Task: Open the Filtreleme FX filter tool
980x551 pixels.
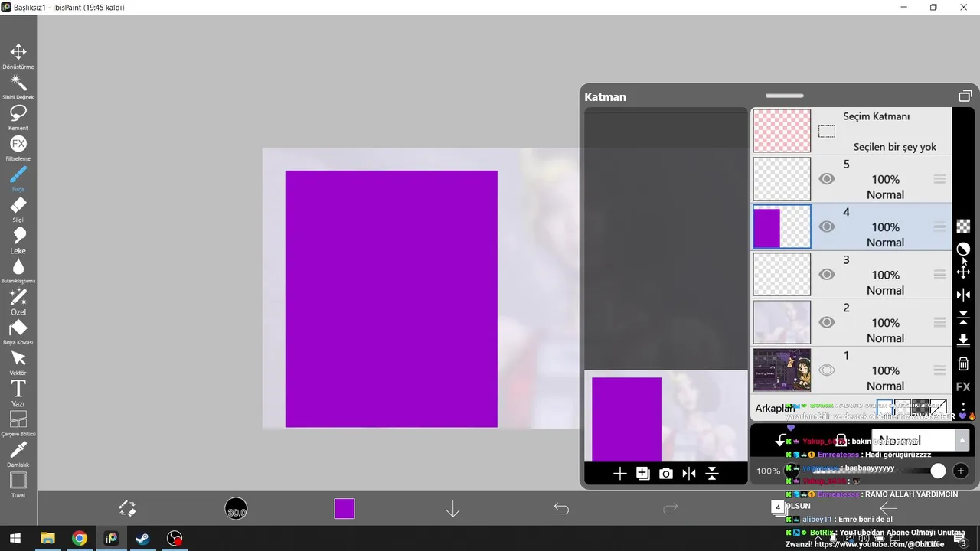Action: [18, 148]
